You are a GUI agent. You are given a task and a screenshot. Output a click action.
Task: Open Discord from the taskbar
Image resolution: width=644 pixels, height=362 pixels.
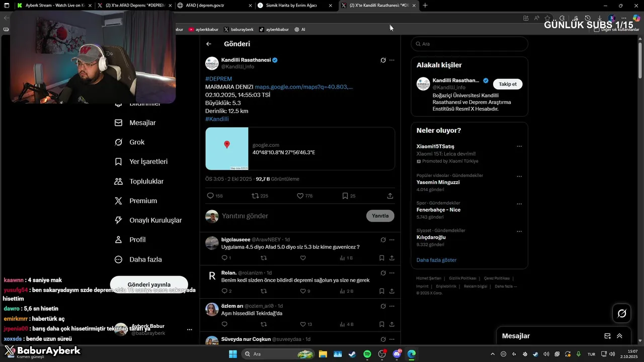point(397,354)
